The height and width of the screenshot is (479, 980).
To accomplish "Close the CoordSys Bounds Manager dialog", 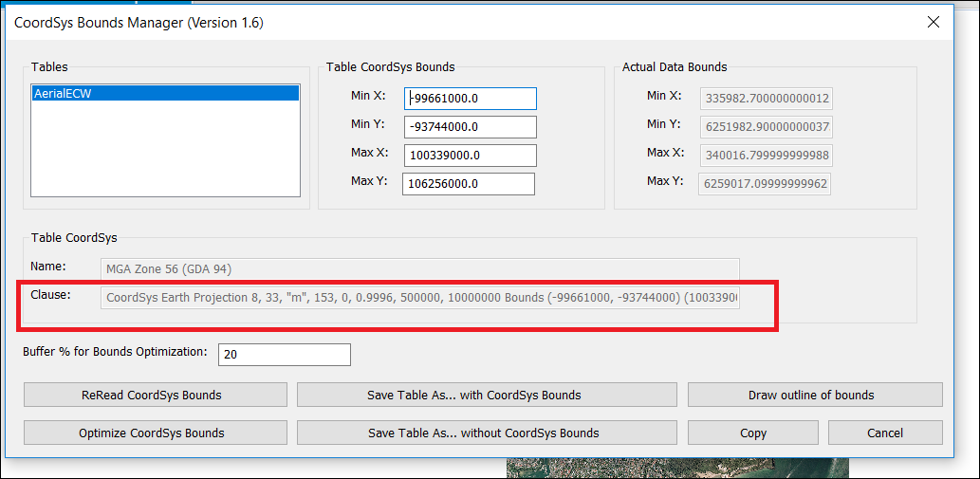I will click(x=934, y=23).
